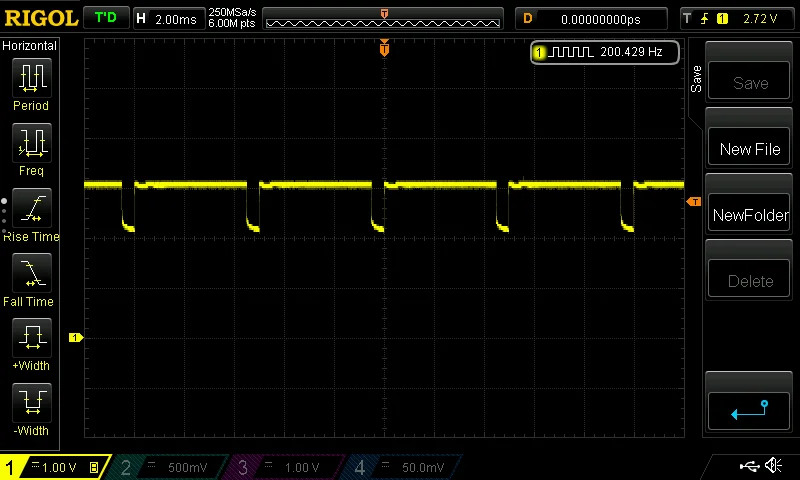
Task: Select the -Width measurement icon
Action: (x=31, y=402)
